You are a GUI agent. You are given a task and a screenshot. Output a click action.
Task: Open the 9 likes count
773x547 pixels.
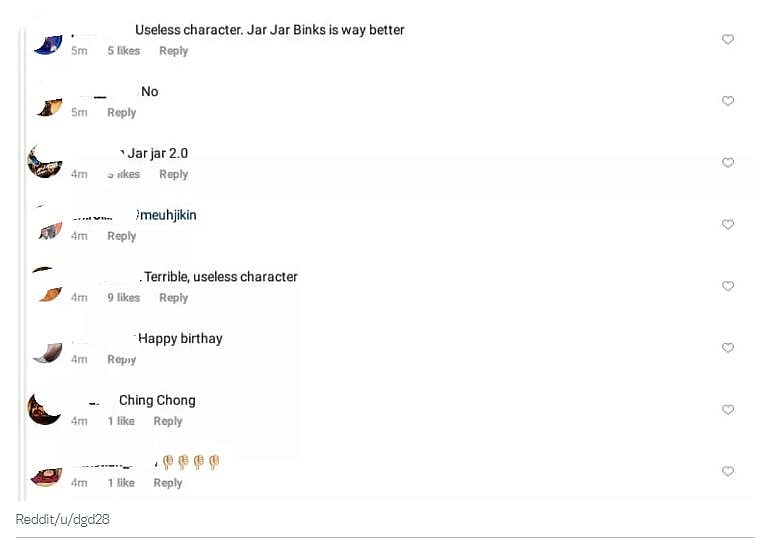click(x=124, y=298)
